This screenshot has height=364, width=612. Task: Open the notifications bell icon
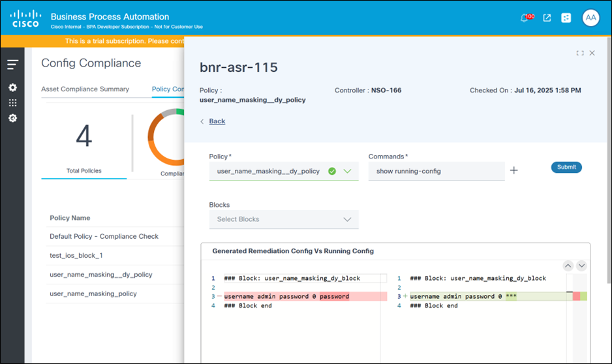[525, 18]
